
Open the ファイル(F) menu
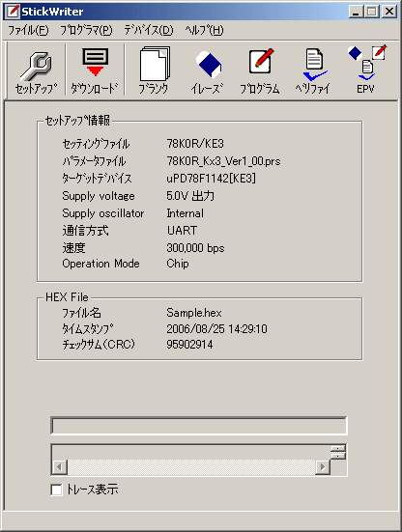(28, 31)
